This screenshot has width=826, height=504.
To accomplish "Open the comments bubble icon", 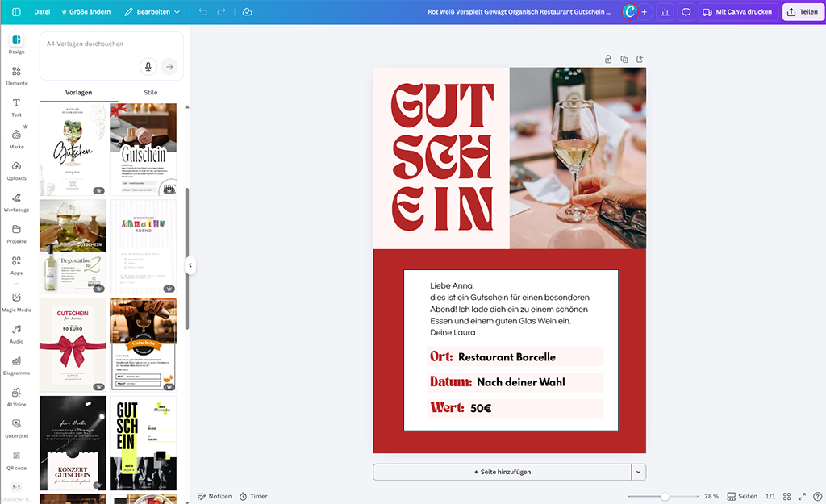I will [686, 11].
